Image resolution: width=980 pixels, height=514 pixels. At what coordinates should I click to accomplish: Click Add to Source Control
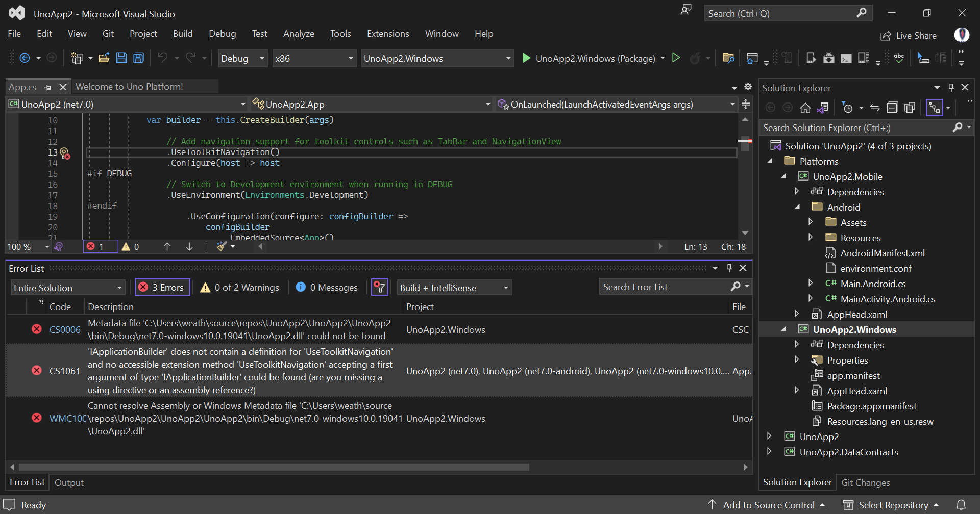(x=767, y=505)
